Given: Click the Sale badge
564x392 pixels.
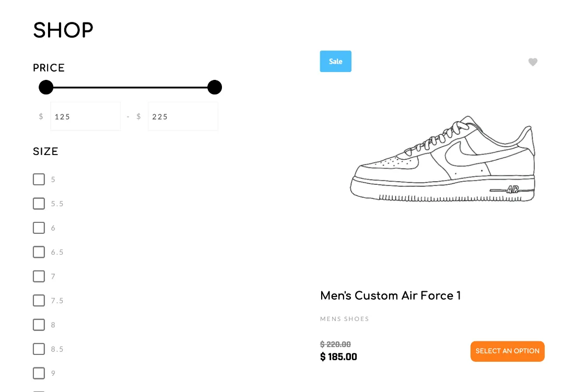Looking at the screenshot, I should 335,61.
